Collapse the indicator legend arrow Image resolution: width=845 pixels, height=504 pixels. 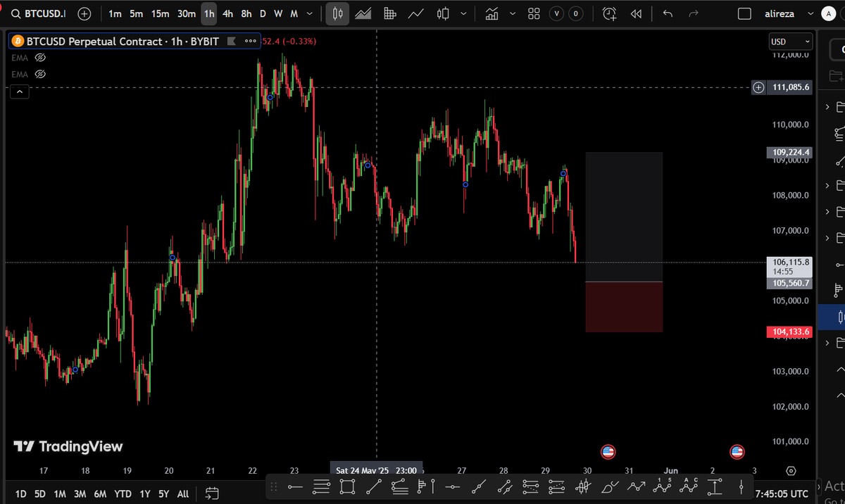point(20,92)
